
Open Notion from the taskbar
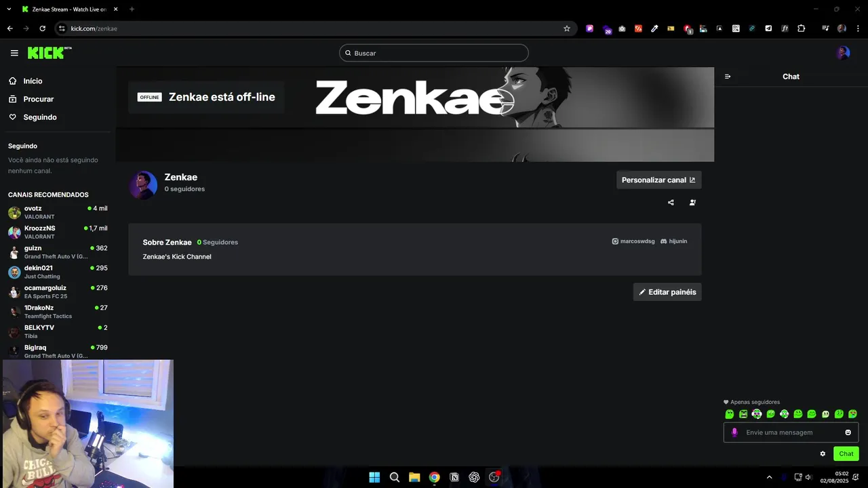(454, 477)
